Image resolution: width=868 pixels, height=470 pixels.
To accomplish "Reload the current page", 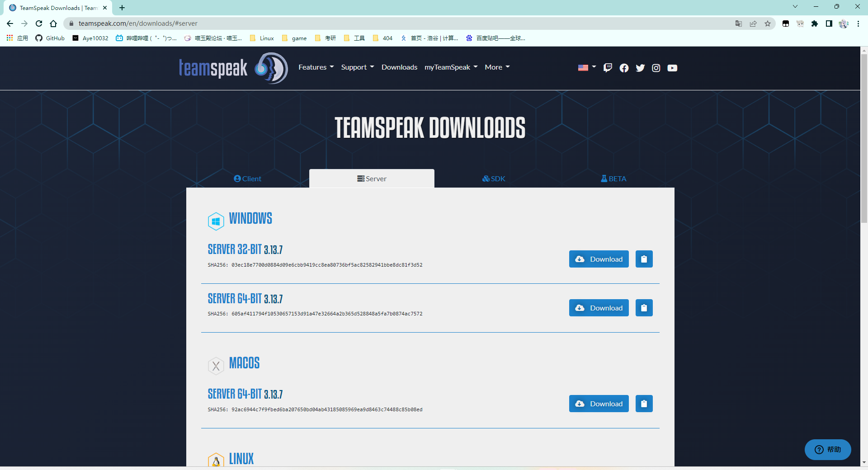I will click(39, 23).
